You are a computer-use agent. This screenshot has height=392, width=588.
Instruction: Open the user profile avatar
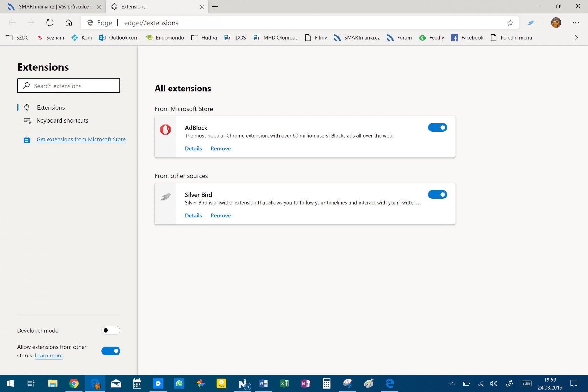(556, 23)
